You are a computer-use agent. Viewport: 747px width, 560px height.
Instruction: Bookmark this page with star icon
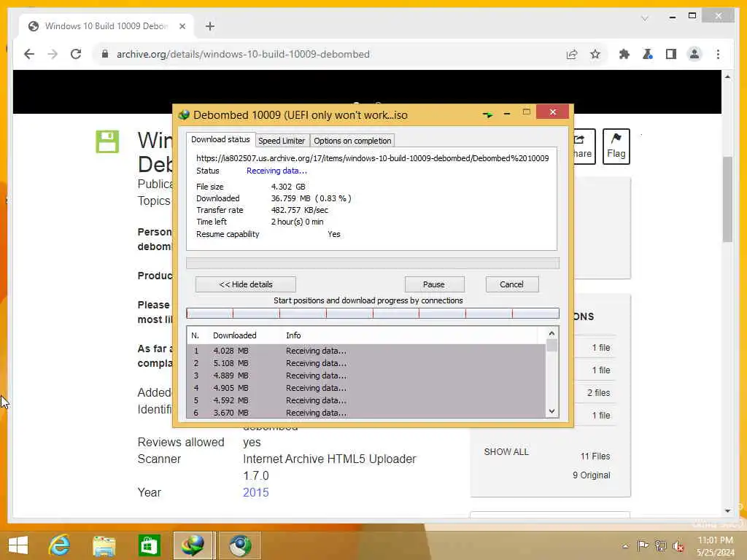pos(595,54)
